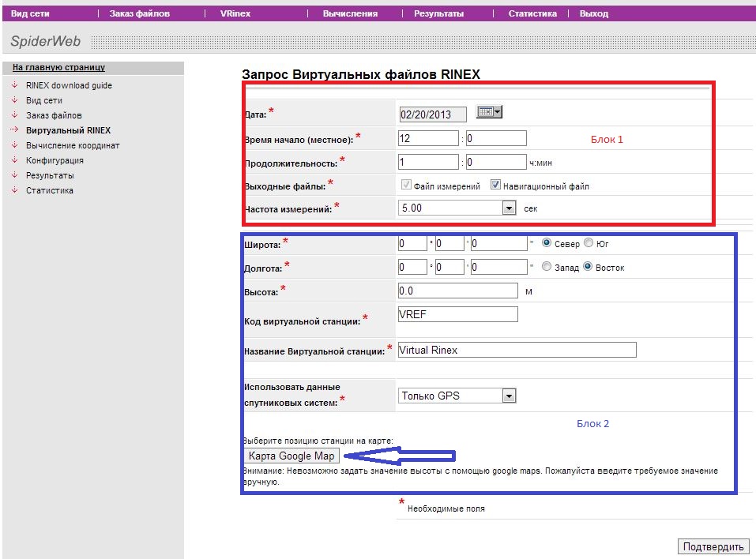Screen dimensions: 756x559
Task: Open the Результаты top menu
Action: (x=438, y=13)
